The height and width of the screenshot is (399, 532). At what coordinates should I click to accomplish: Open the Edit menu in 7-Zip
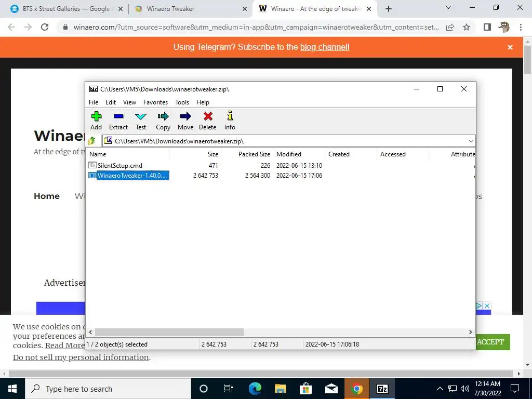click(111, 102)
